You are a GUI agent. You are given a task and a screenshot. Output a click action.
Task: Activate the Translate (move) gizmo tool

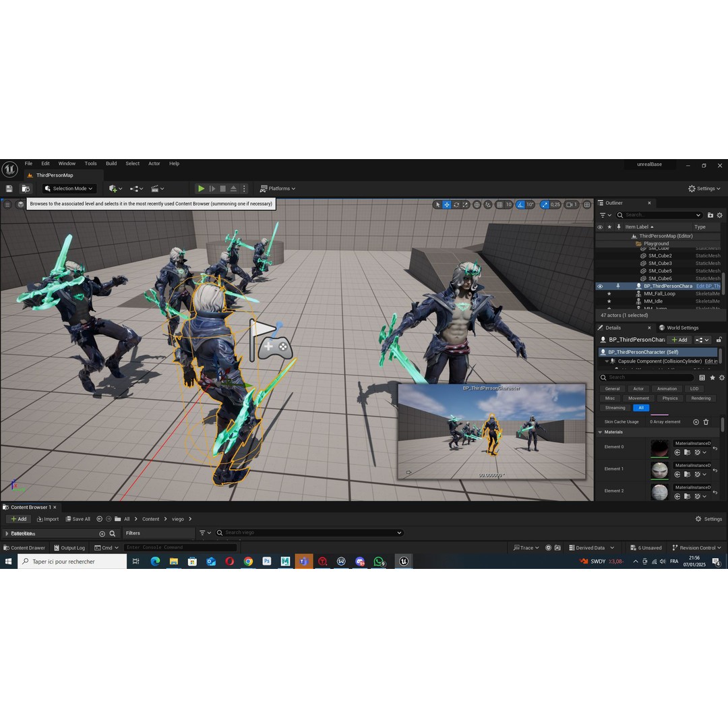coord(447,204)
